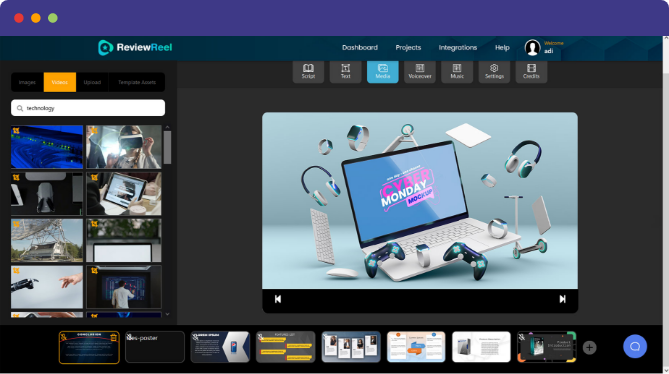Open the Music tool
This screenshot has height=374, width=669.
click(457, 72)
